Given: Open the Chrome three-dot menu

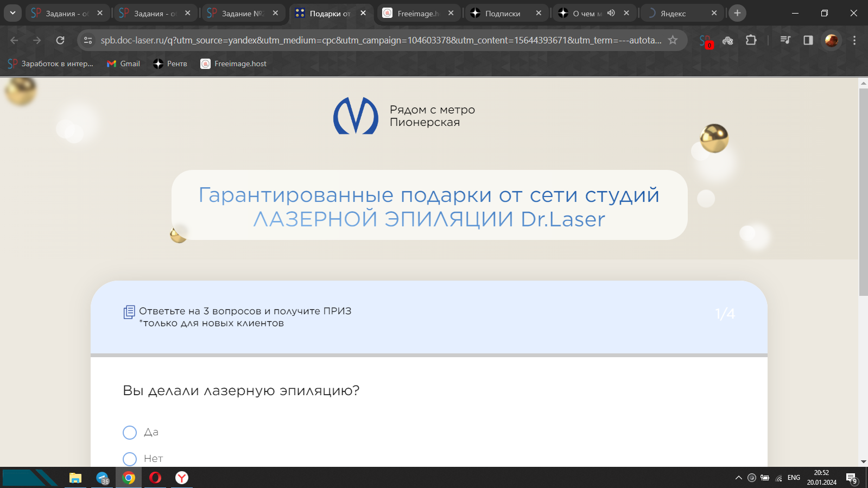Looking at the screenshot, I should tap(854, 40).
